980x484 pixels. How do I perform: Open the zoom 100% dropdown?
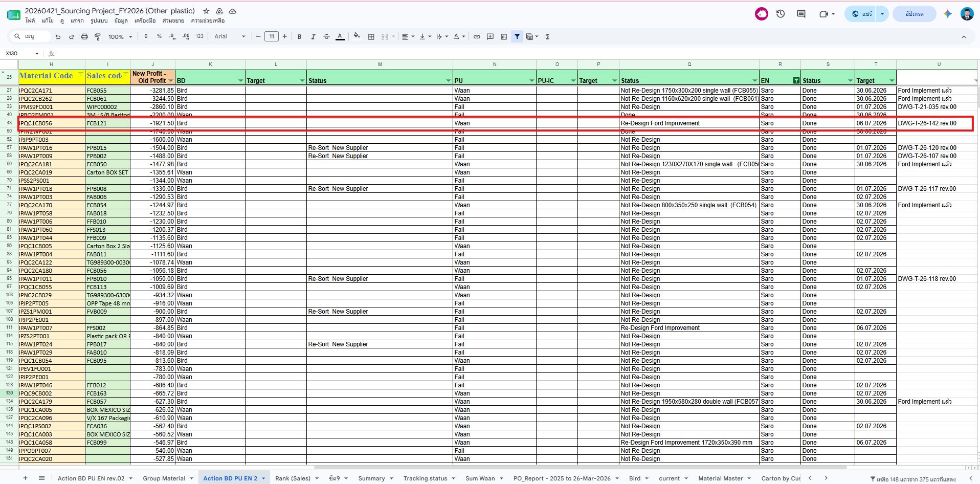click(120, 37)
